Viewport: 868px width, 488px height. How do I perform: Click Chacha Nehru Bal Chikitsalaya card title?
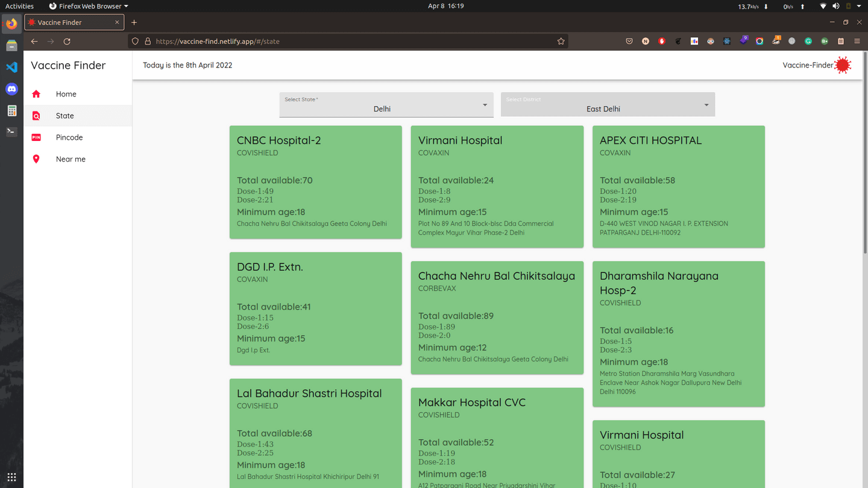click(497, 276)
